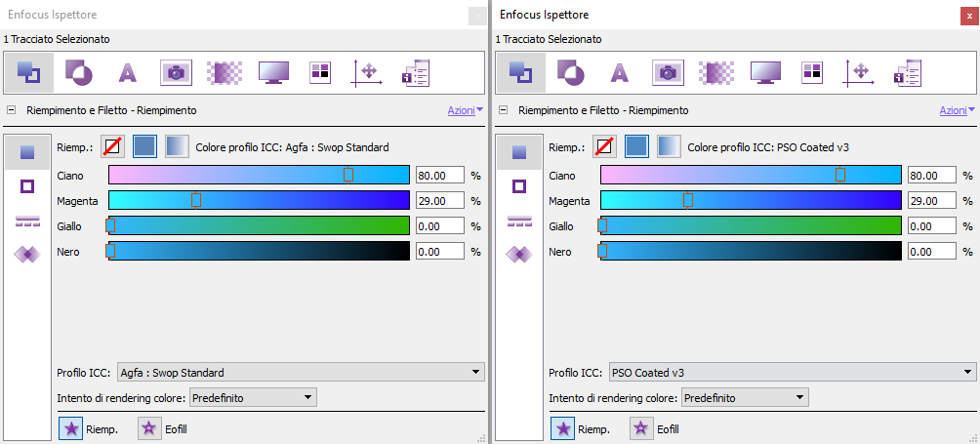Click Nero slider in right inspector

[752, 251]
